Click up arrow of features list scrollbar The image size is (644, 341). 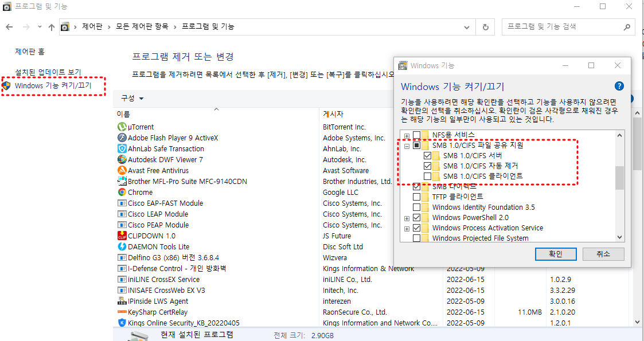pyautogui.click(x=619, y=135)
